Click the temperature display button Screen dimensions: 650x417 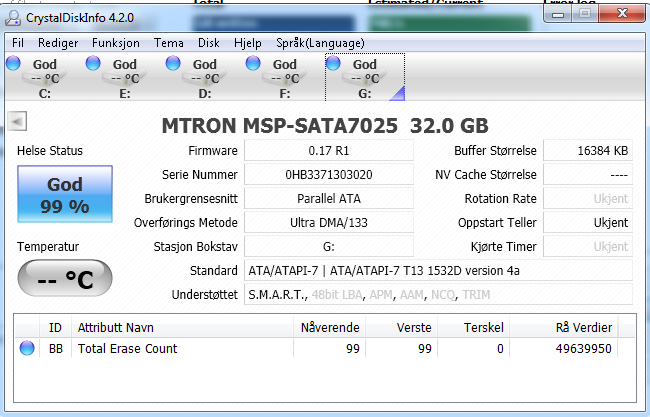(65, 278)
